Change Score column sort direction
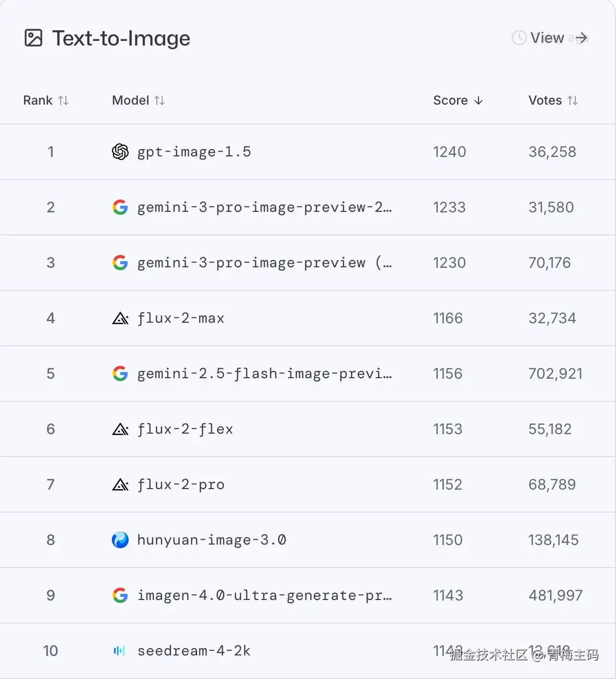 click(x=458, y=100)
